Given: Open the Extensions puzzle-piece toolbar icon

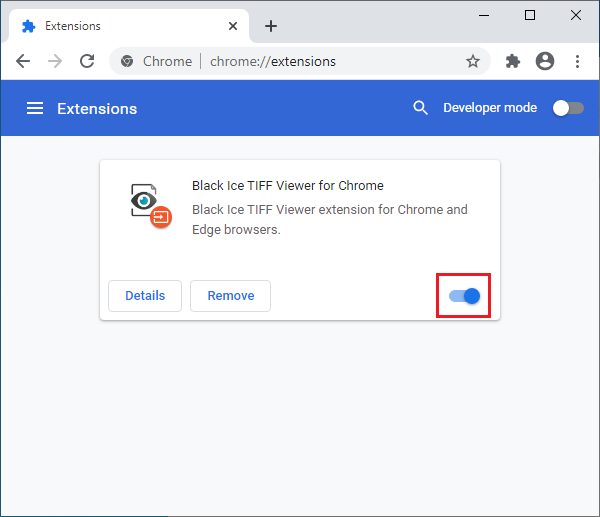Looking at the screenshot, I should pyautogui.click(x=513, y=61).
